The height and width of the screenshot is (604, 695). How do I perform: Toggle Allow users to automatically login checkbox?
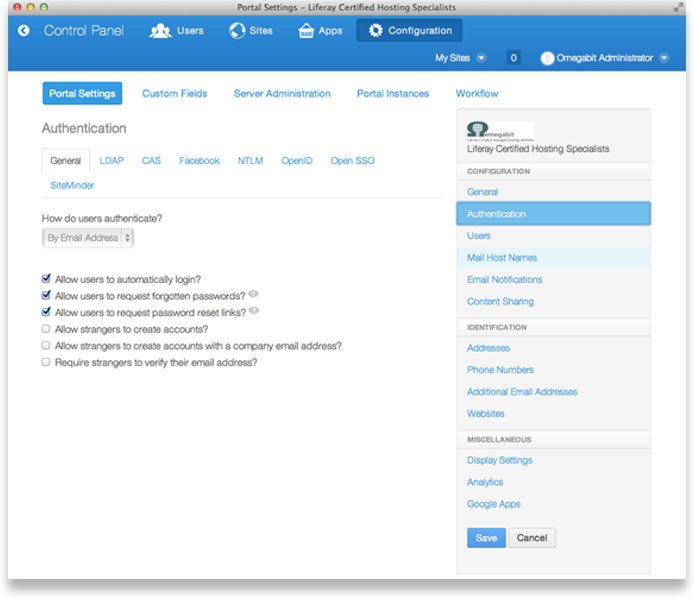[46, 278]
